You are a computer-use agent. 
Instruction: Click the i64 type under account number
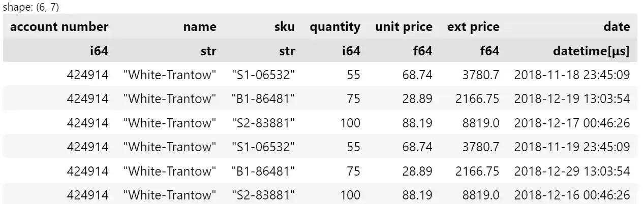point(98,51)
